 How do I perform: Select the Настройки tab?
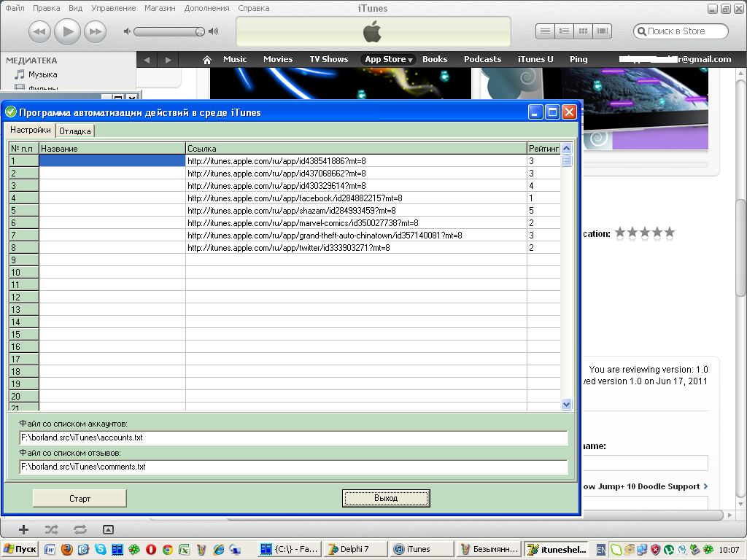click(31, 130)
